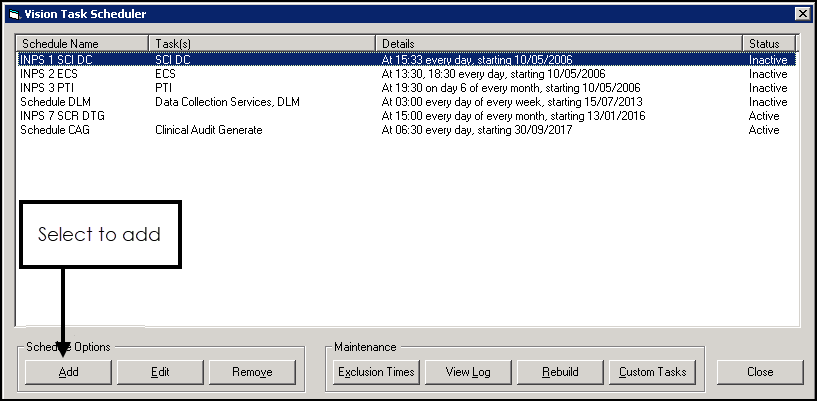This screenshot has width=817, height=401.
Task: Sort by the Task(s) column header
Action: [x=263, y=44]
